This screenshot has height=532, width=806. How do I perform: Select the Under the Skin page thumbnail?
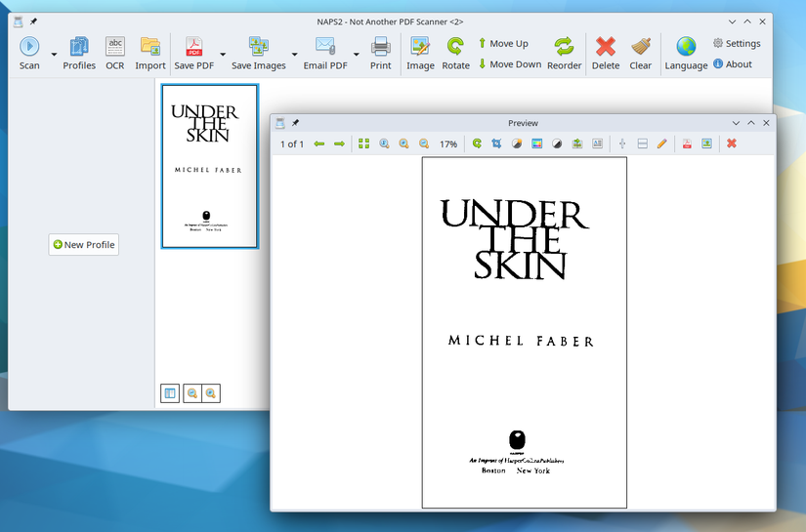[209, 166]
